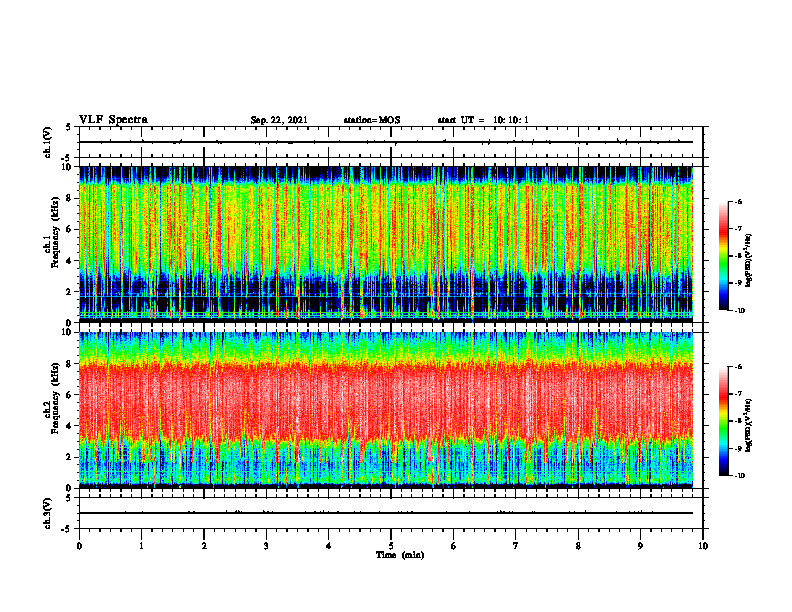
Task: Click the "9" tick label on Time axis
Action: click(x=640, y=546)
